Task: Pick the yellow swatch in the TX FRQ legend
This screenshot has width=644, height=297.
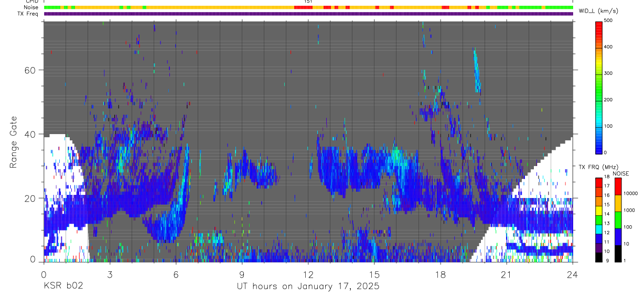Action: point(599,210)
